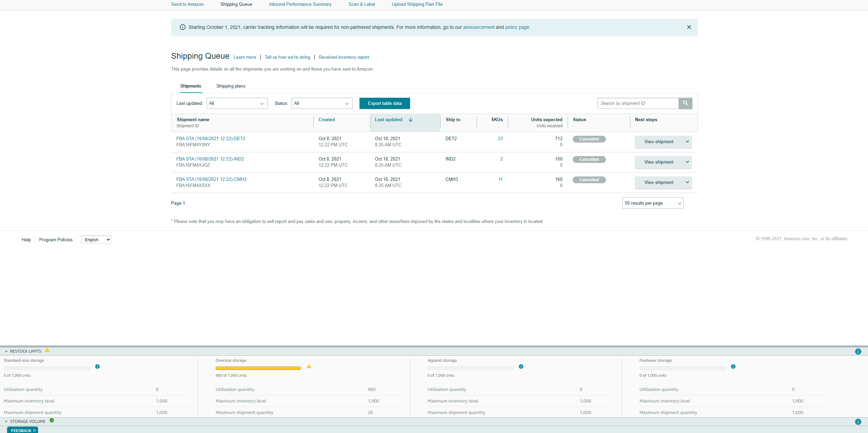Click the Search by shipment ID field
The image size is (868, 433).
coord(638,103)
